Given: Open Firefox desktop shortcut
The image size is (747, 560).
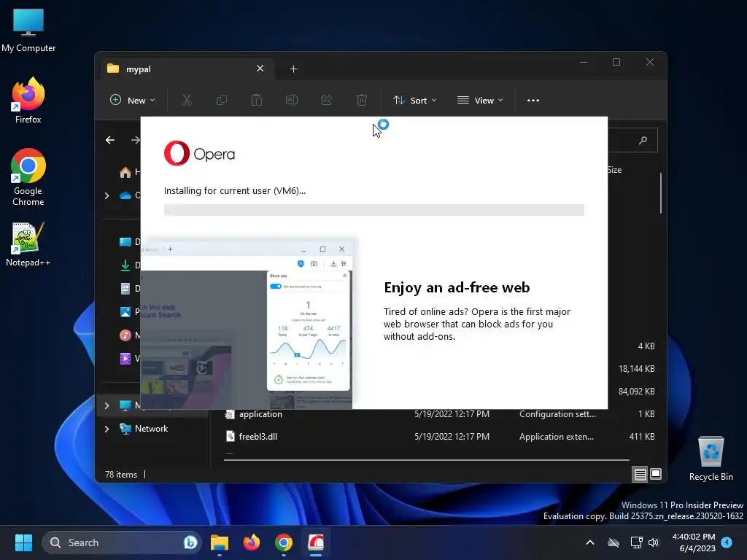Looking at the screenshot, I should 28,101.
